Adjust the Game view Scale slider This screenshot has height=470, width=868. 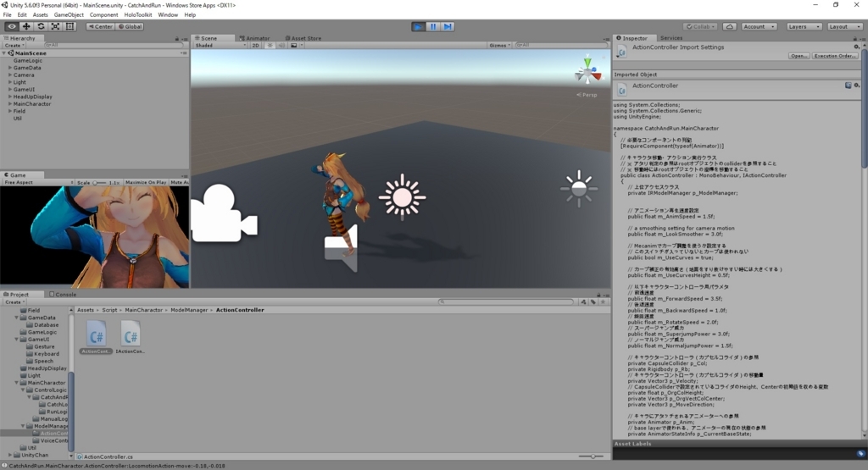pos(100,182)
